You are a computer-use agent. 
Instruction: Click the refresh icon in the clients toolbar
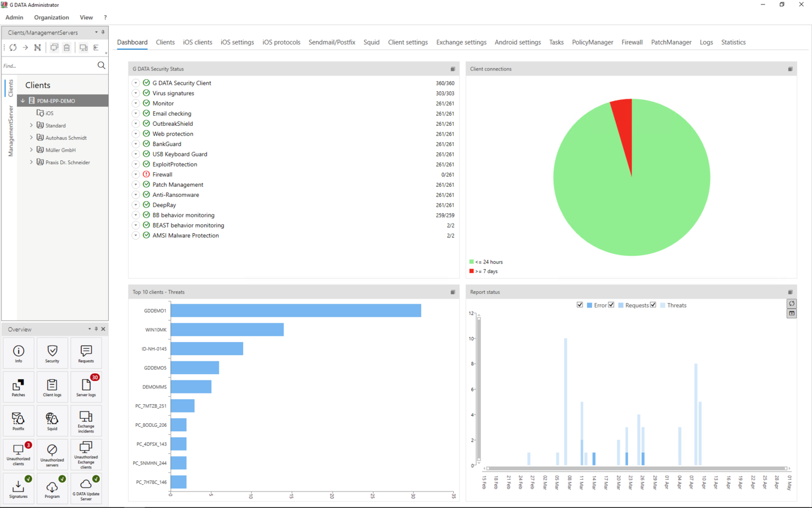(x=13, y=47)
